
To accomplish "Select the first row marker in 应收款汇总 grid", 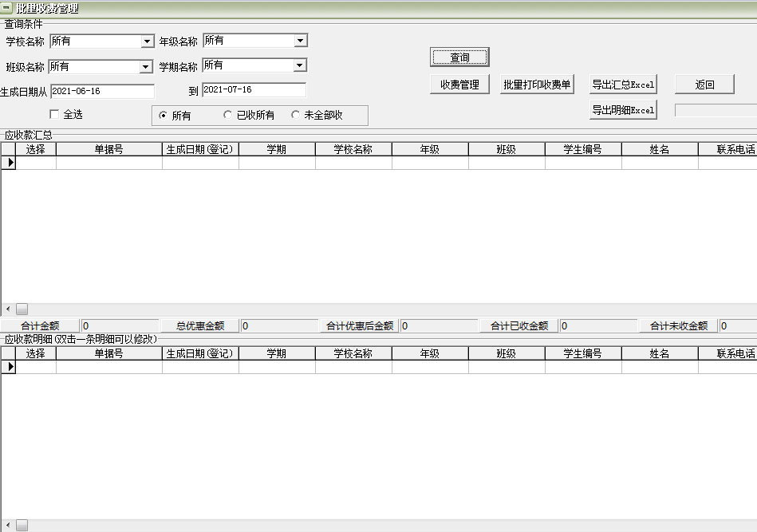I will 9,163.
